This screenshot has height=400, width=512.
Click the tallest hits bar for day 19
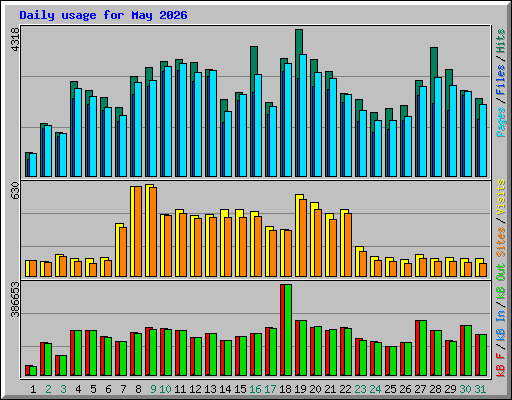click(x=299, y=42)
